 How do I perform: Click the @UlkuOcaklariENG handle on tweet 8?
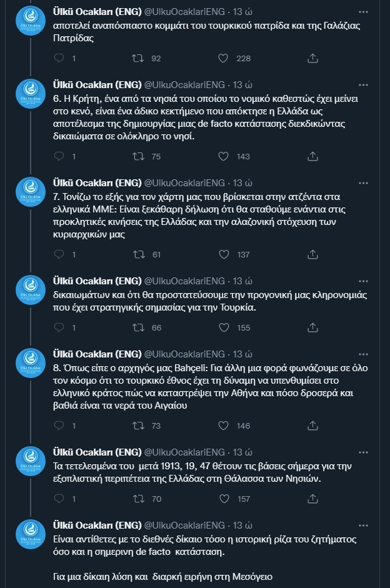[185, 354]
